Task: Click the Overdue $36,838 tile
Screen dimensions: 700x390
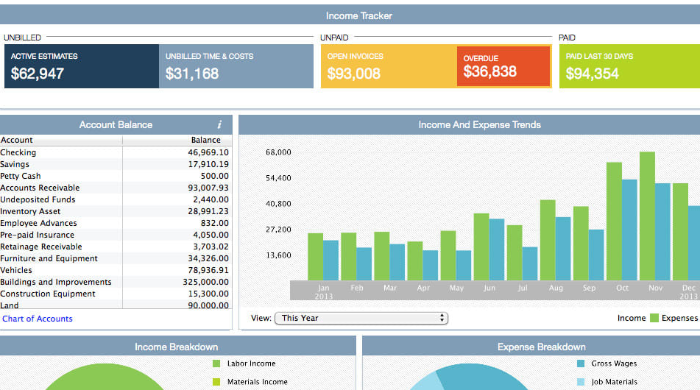Action: click(504, 66)
